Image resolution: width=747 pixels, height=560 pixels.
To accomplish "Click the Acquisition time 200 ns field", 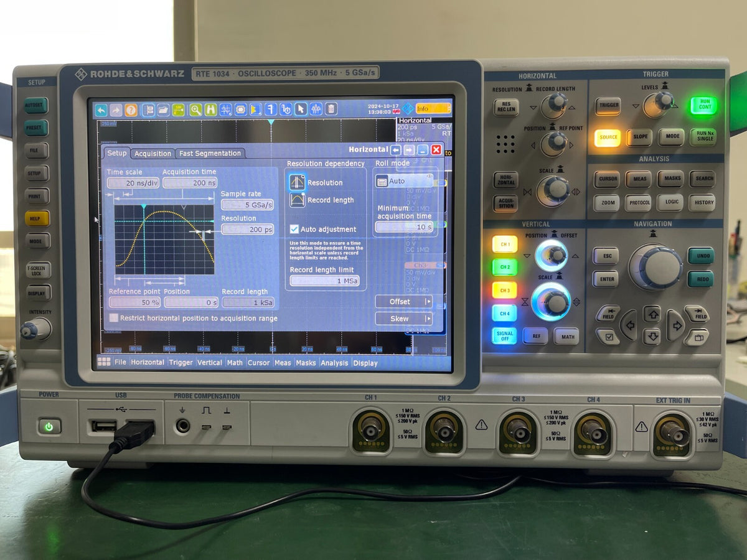I will click(x=190, y=183).
